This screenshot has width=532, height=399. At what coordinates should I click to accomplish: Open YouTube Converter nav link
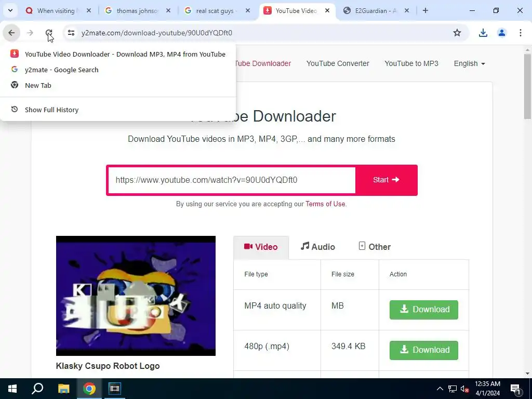[x=338, y=63]
